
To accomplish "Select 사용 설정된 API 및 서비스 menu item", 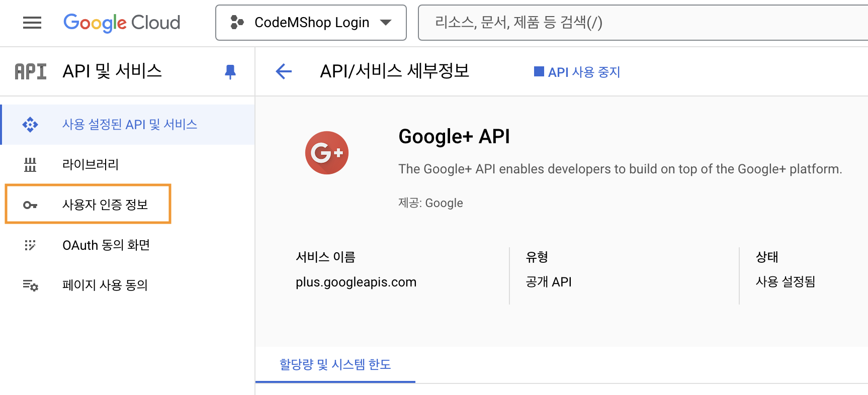I will [x=128, y=125].
